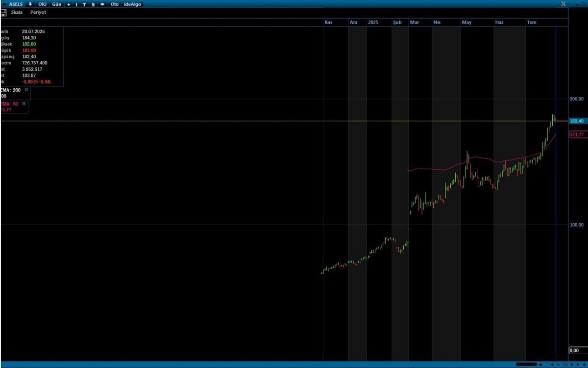
Task: Click the Haz month label on timeline
Action: [x=499, y=23]
